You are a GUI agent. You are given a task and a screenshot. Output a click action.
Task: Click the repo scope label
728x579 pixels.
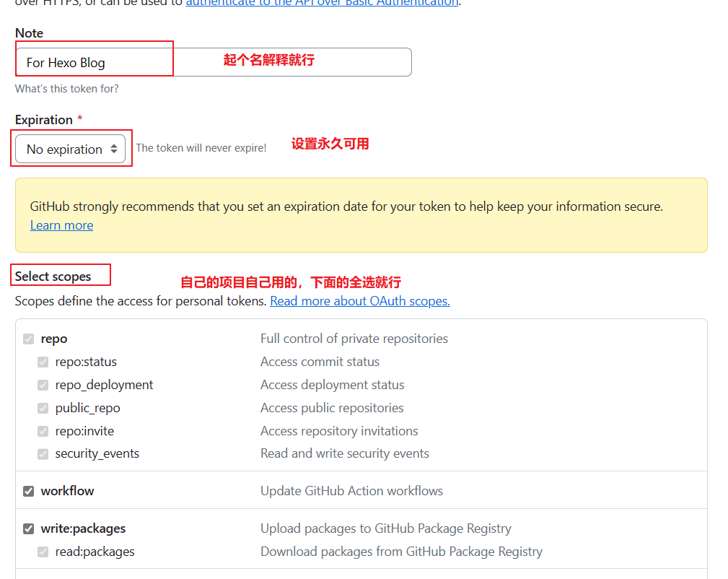click(54, 339)
